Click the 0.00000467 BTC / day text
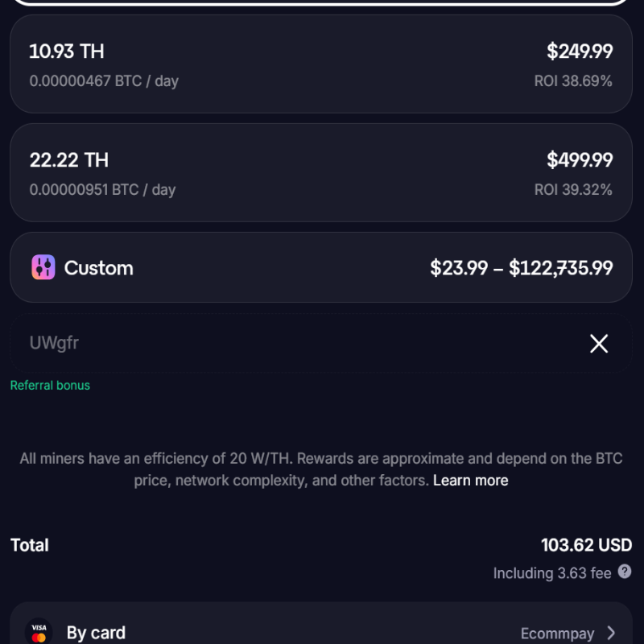Screen dimensions: 644x644 (104, 81)
